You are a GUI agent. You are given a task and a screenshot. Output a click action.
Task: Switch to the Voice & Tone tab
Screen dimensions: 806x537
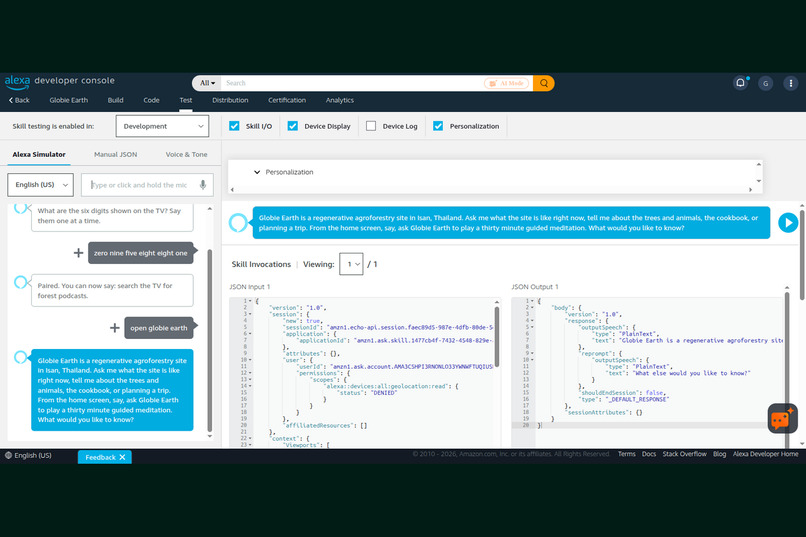[x=186, y=154]
